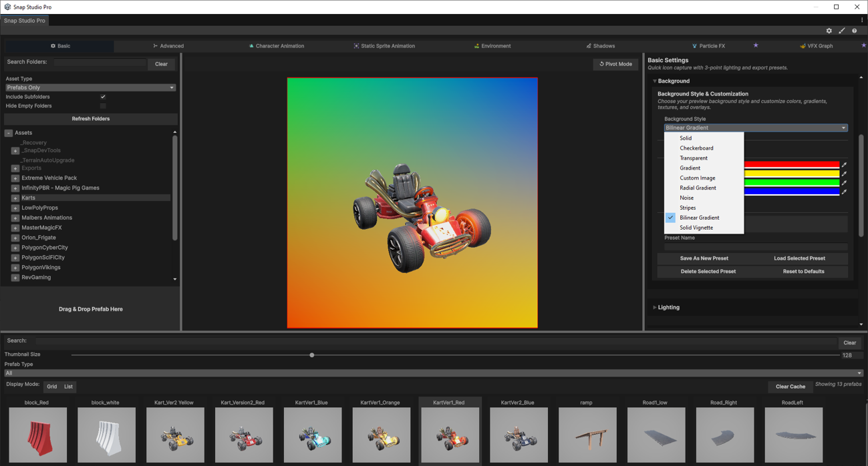
Task: Click the paintbrush theme icon
Action: (841, 31)
